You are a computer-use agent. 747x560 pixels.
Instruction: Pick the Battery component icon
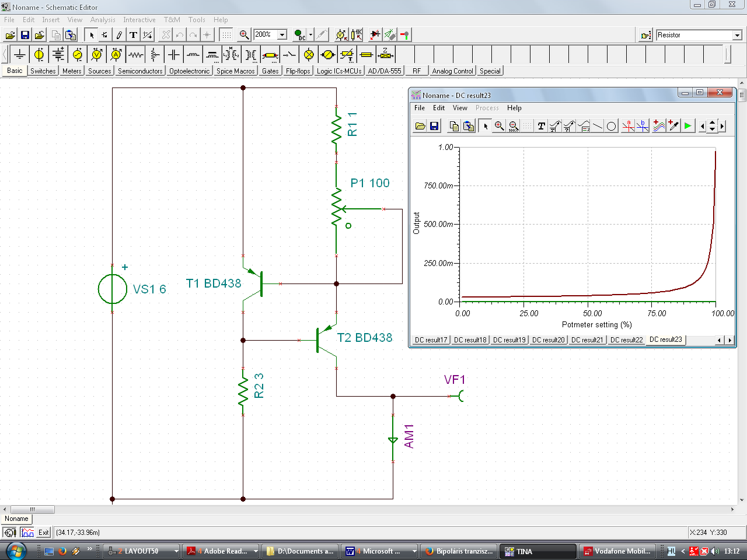[x=58, y=55]
